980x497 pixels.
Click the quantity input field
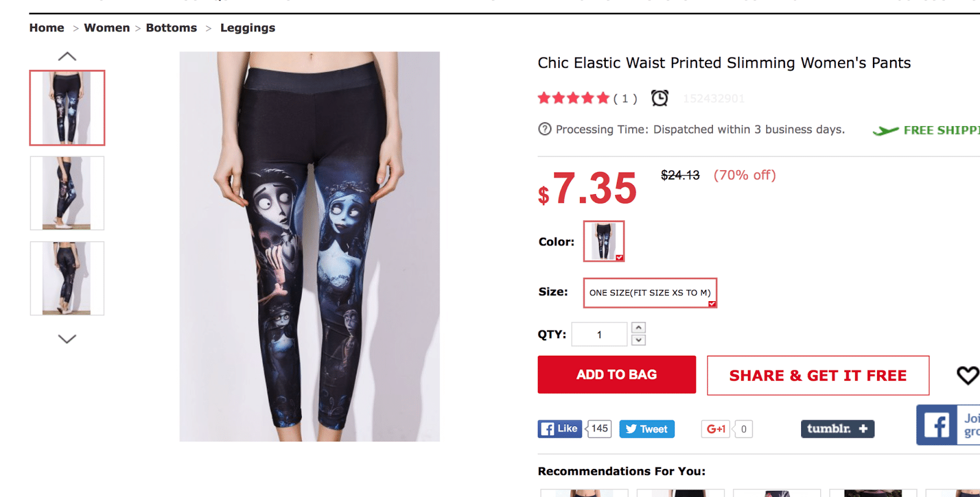[599, 334]
